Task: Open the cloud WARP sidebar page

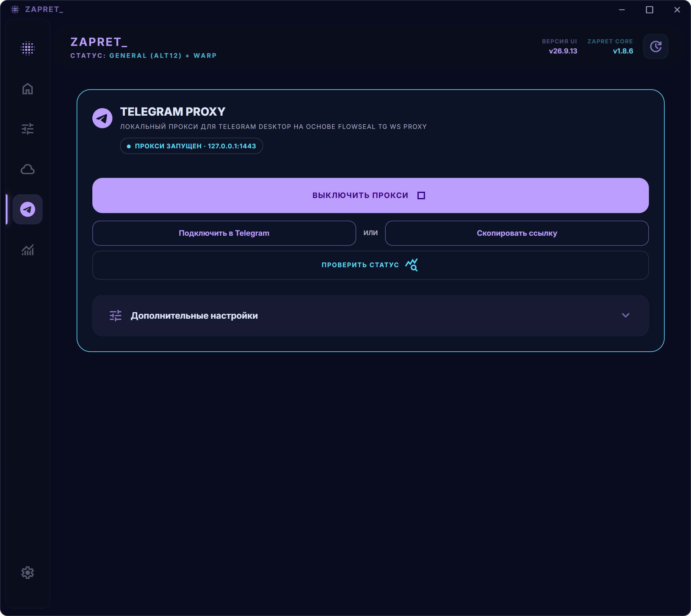Action: [x=27, y=169]
